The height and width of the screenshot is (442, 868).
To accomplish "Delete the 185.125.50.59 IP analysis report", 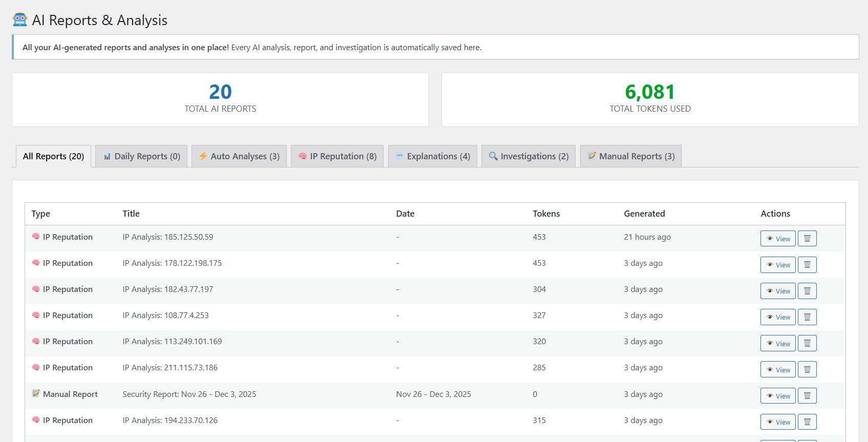I will 807,239.
